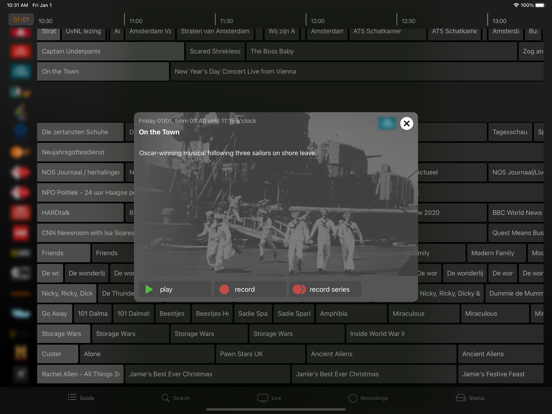Check the Wi-Fi status icon
This screenshot has height=414, width=552.
(x=516, y=5)
